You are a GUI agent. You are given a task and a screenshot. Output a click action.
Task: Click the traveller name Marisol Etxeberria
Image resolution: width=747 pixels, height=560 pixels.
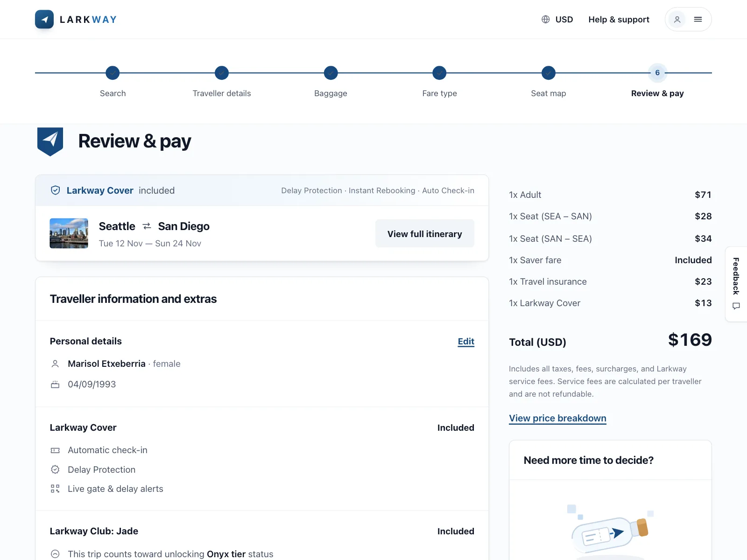[106, 364]
